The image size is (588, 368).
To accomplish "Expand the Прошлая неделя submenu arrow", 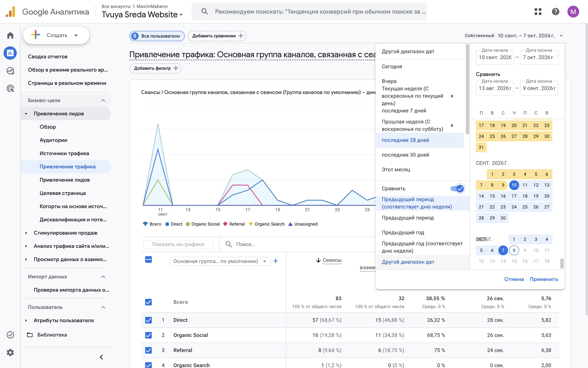I will [x=452, y=125].
